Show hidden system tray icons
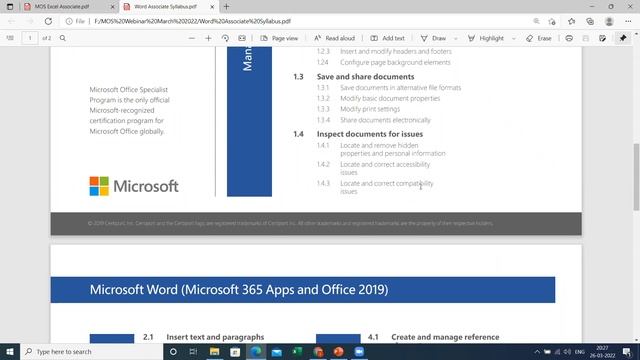This screenshot has width=640, height=360. (537, 351)
